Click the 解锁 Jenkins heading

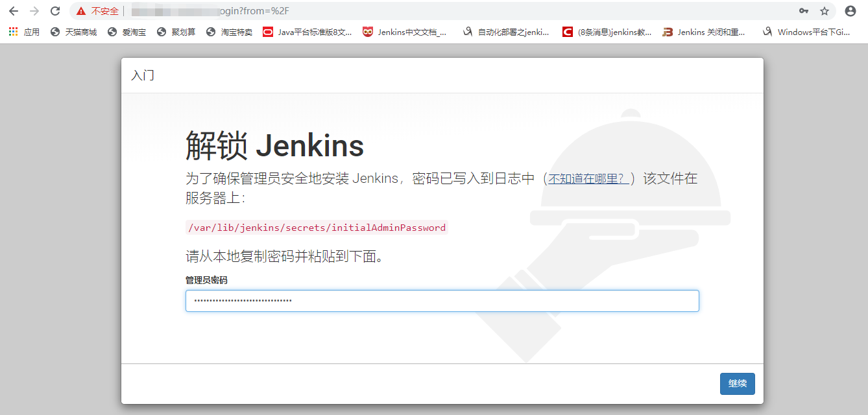point(274,145)
